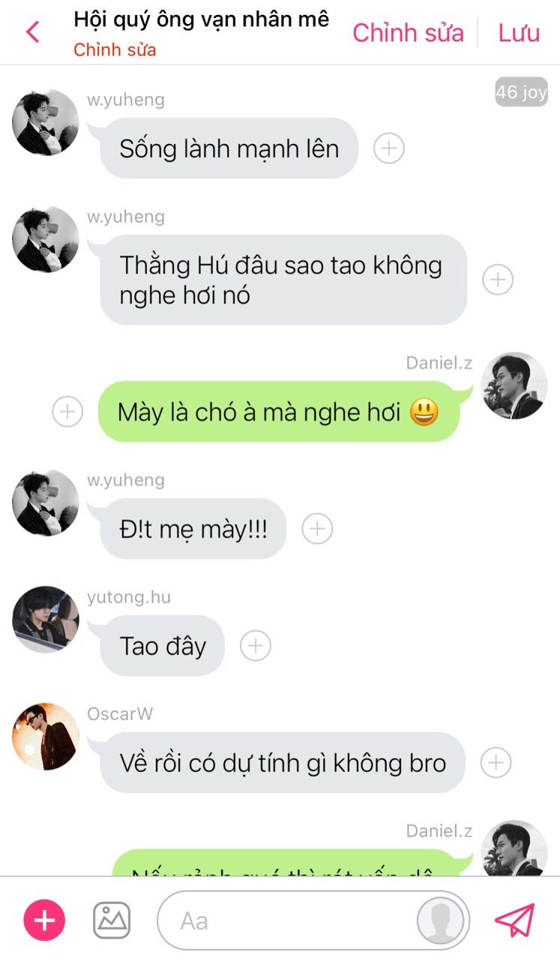The width and height of the screenshot is (560, 961).
Task: Open the image gallery picker icon
Action: pos(112,920)
